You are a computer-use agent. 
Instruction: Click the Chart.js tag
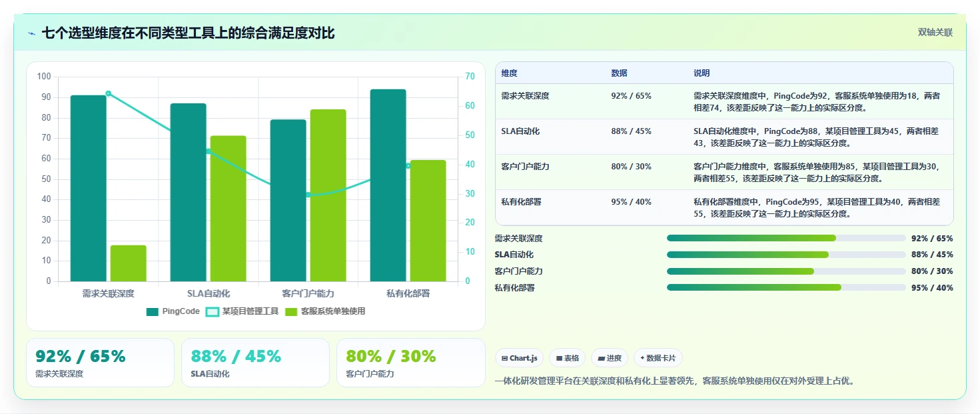(x=519, y=358)
